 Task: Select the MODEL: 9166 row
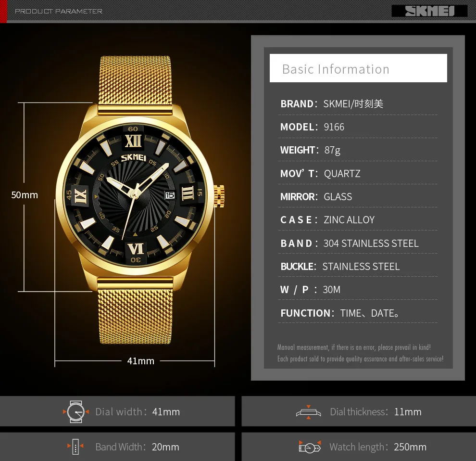click(358, 127)
